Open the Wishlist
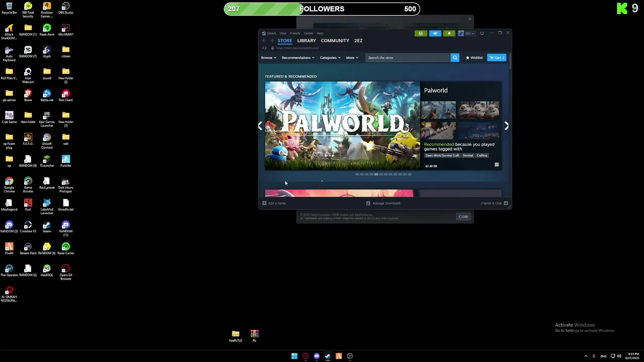 click(474, 58)
